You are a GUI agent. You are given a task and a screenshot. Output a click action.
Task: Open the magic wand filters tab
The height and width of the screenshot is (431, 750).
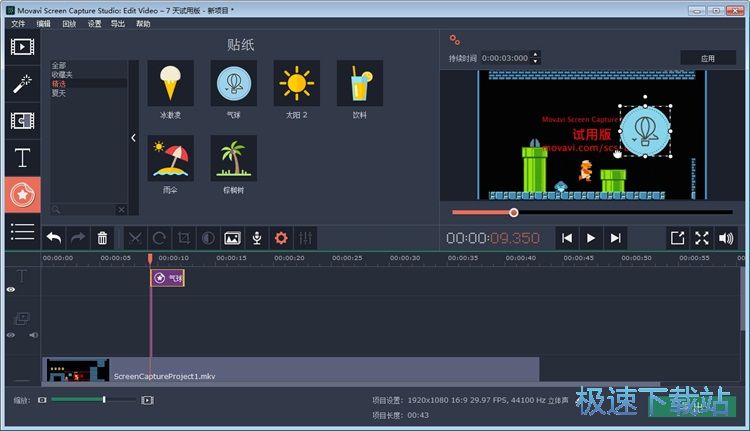tap(22, 84)
